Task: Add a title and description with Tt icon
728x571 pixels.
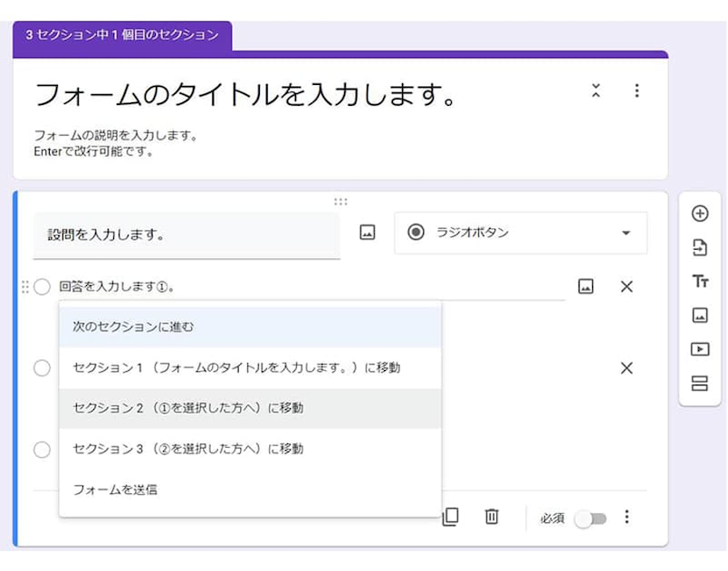Action: click(x=700, y=282)
